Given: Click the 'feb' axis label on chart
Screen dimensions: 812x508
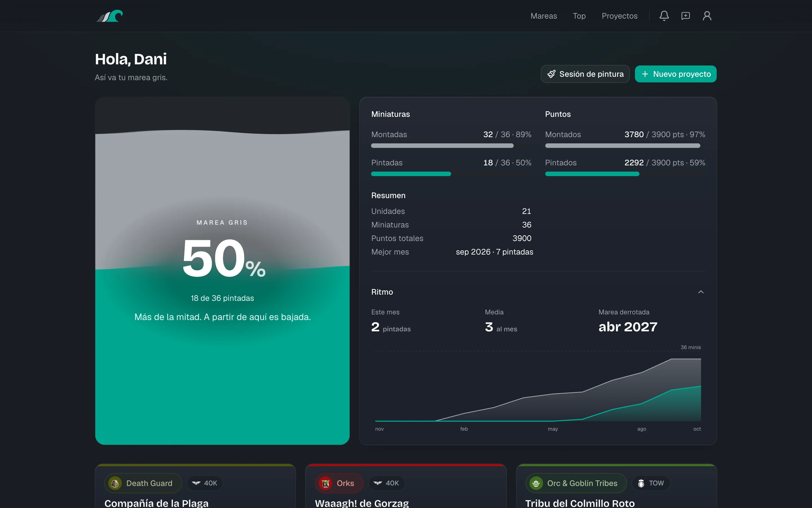Looking at the screenshot, I should (464, 429).
